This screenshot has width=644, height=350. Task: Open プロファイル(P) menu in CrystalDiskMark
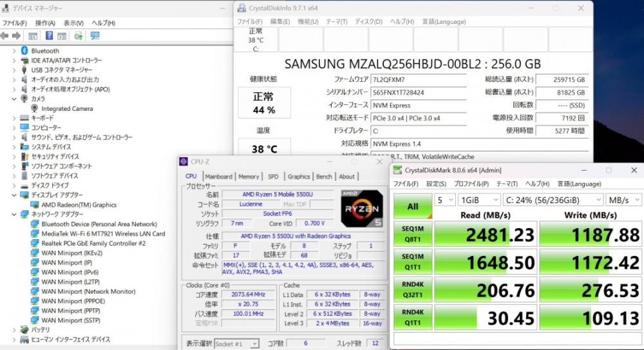(471, 184)
